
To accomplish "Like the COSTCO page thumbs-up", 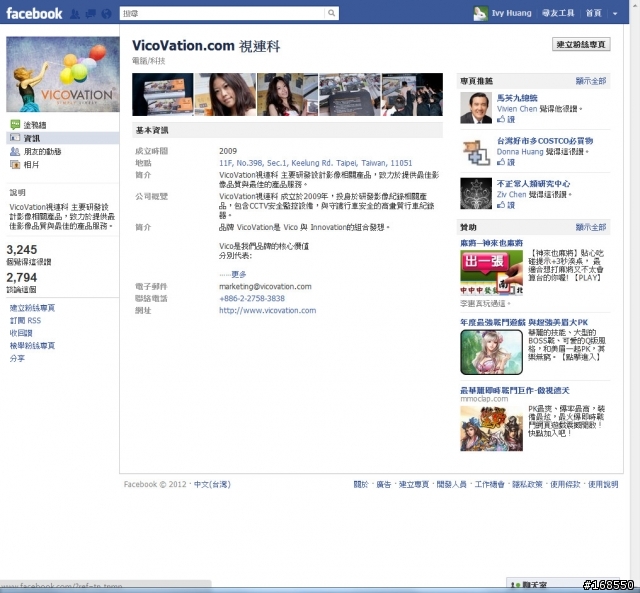I will 506,162.
